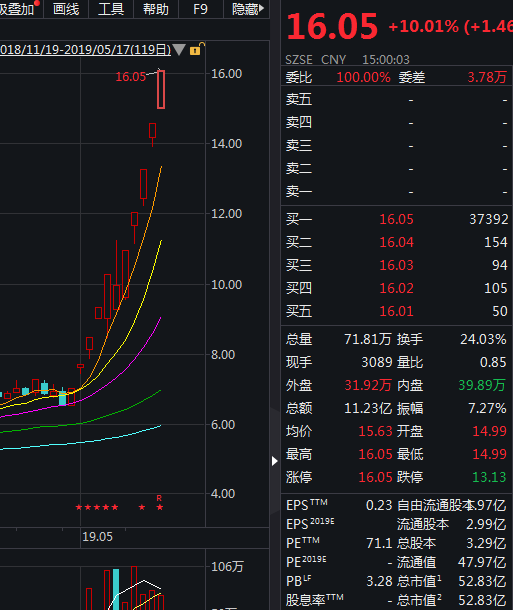Click the 16.05 price label on chart
513x610 pixels.
[x=131, y=77]
